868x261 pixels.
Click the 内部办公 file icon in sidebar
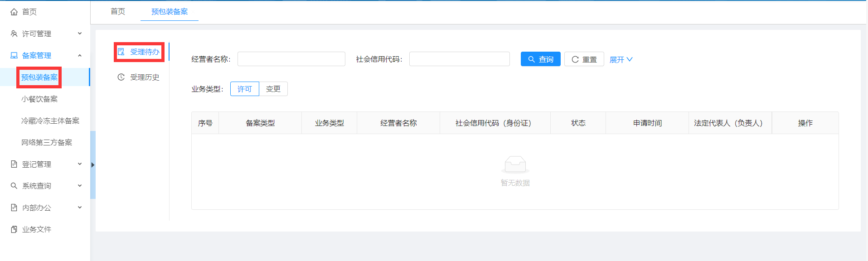point(14,208)
